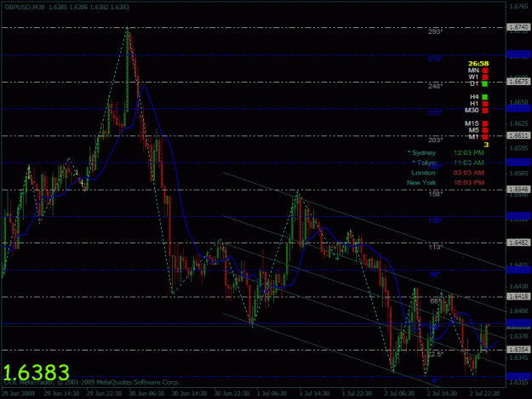Click the blue 90° angle level label
This screenshot has width=532, height=399.
pos(435,274)
